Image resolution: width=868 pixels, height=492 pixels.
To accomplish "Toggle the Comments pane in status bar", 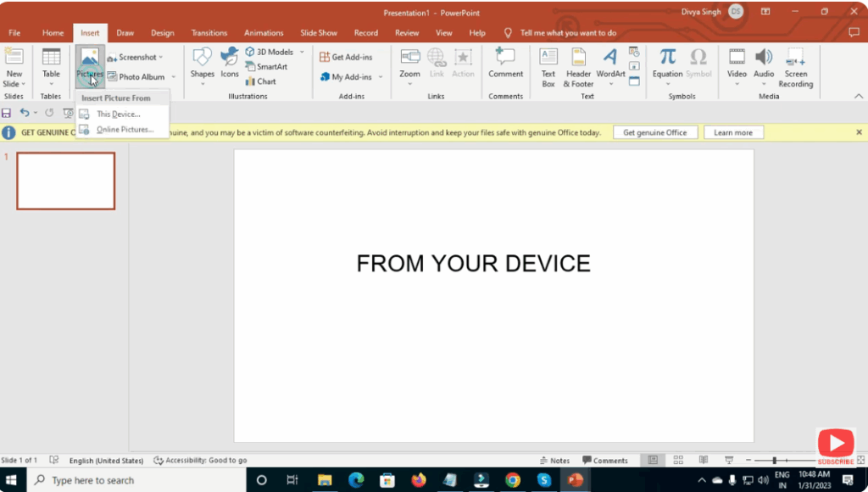I will [604, 461].
